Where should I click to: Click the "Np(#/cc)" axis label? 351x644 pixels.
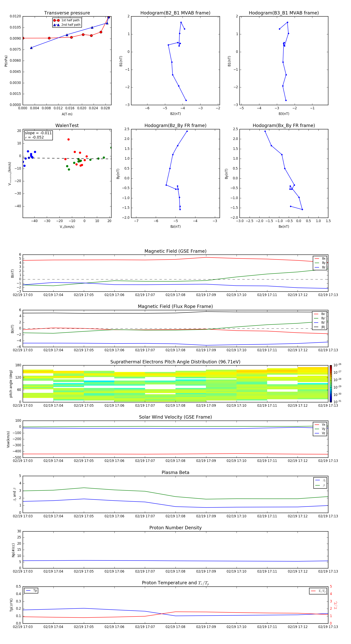click(13, 550)
